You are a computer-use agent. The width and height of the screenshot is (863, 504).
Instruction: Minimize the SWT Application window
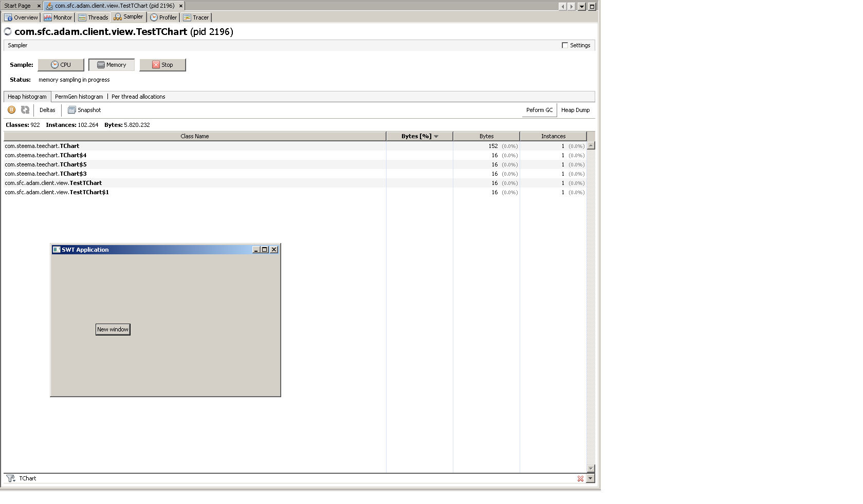point(256,250)
